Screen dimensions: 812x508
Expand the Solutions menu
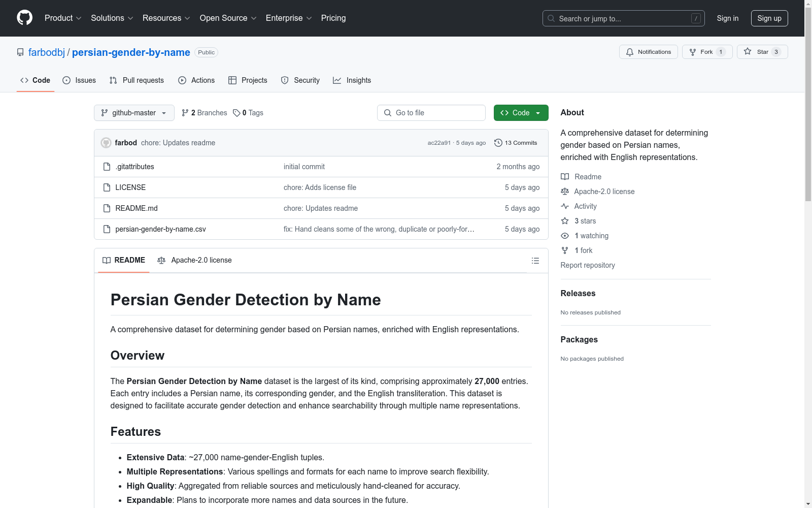[112, 18]
